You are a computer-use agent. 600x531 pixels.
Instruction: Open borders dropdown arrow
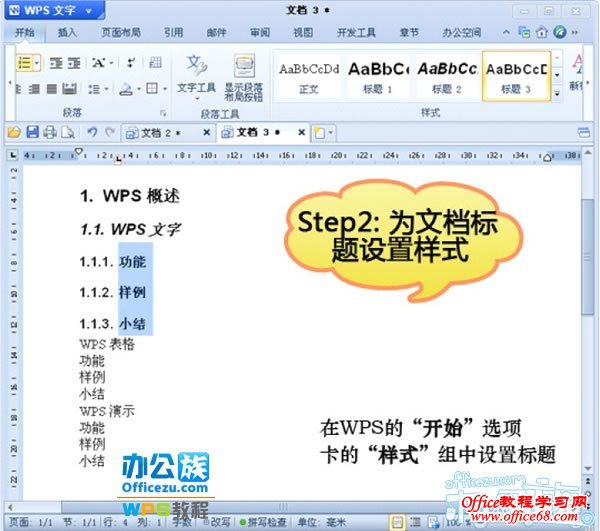pyautogui.click(x=165, y=89)
